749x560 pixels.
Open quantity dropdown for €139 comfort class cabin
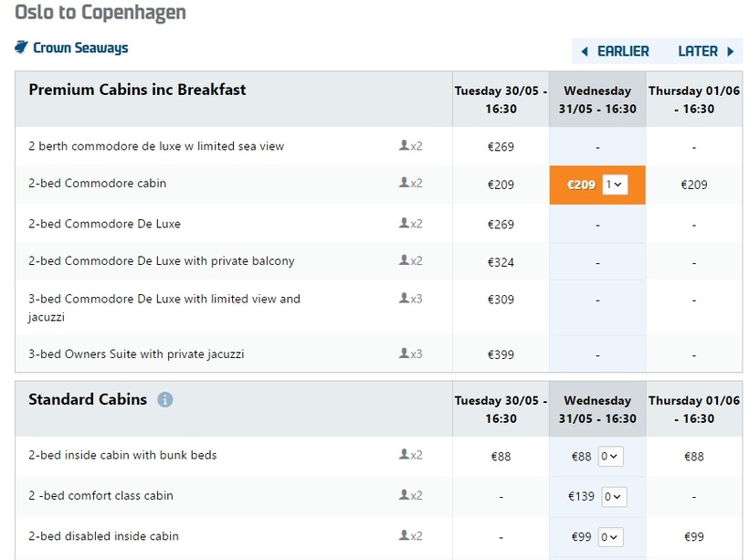pos(614,497)
